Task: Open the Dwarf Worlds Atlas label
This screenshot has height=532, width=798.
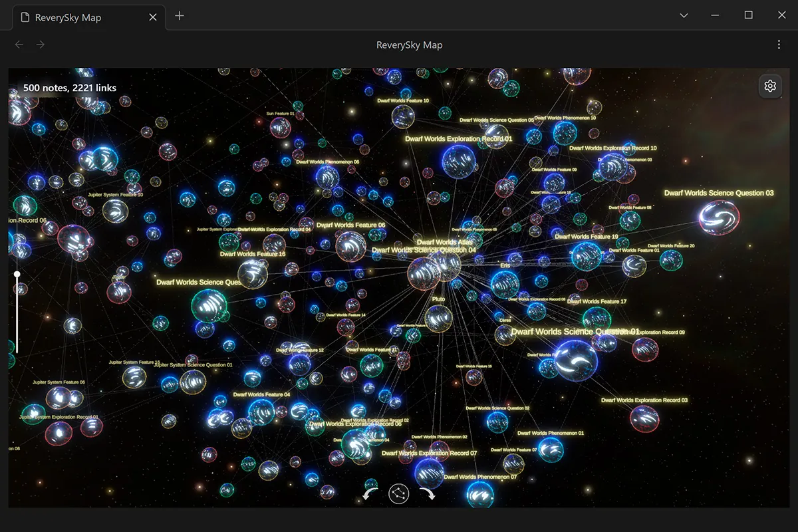Action: click(445, 243)
